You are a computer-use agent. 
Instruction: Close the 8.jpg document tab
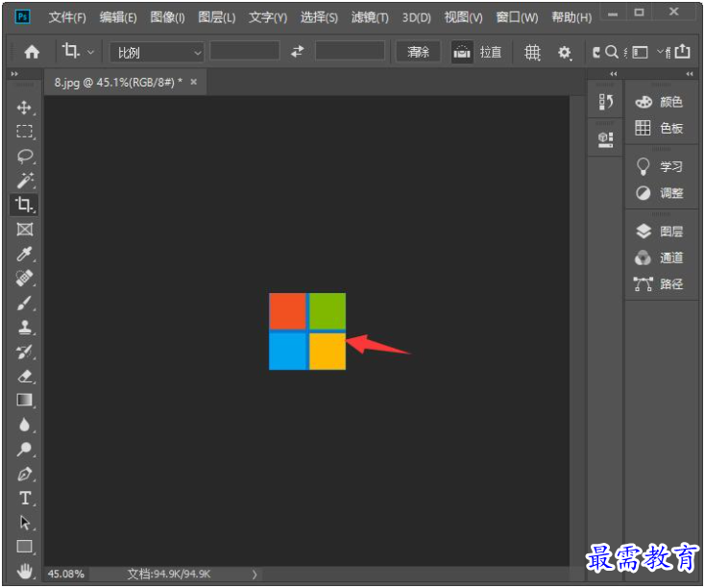pos(194,82)
